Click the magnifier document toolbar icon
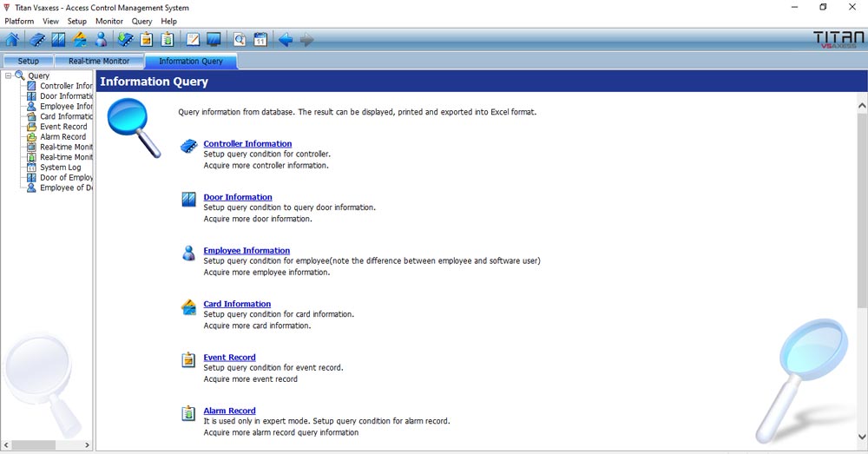The image size is (868, 454). [240, 39]
